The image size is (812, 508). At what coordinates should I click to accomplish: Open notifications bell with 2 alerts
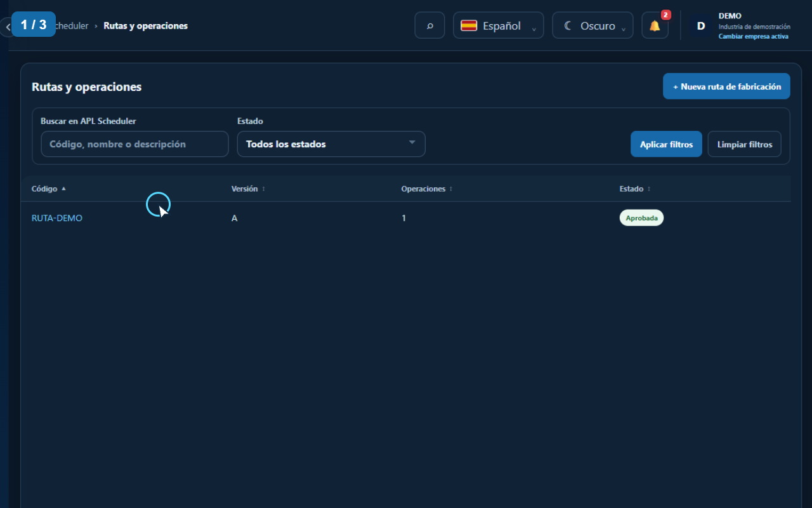coord(655,25)
